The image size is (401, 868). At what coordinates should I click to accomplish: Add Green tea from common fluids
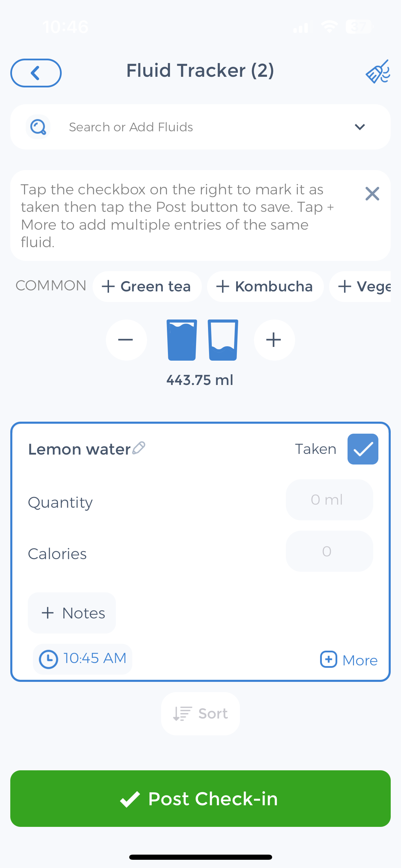point(147,287)
